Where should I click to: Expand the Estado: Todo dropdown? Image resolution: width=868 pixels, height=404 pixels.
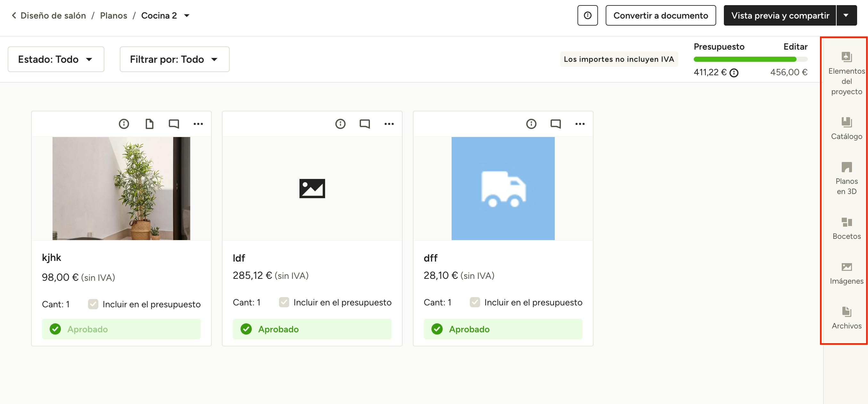56,59
